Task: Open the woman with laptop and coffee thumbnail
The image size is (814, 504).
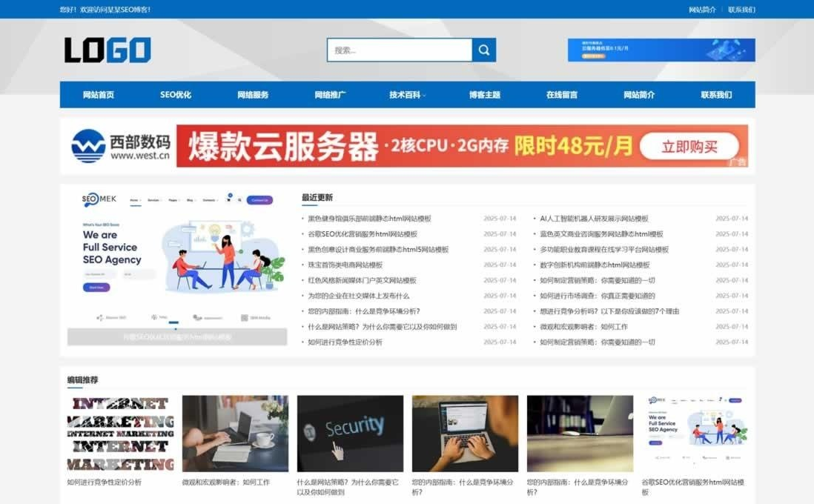Action: pyautogui.click(x=235, y=434)
